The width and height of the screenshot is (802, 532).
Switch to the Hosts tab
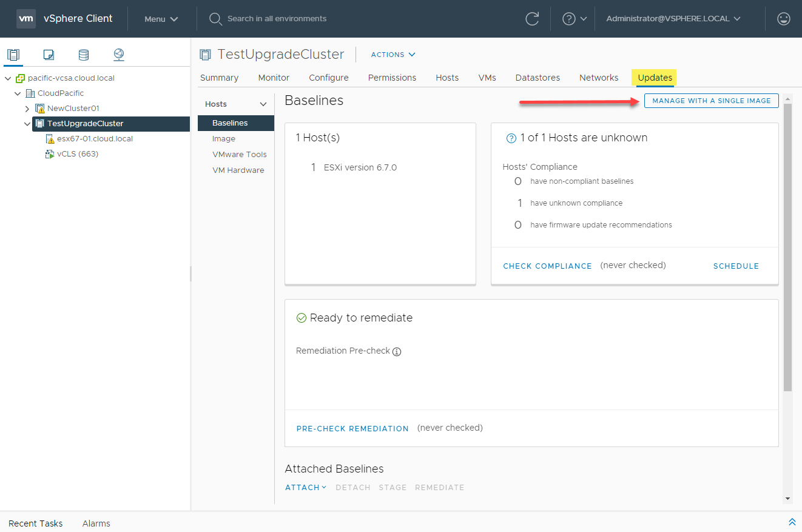click(447, 78)
